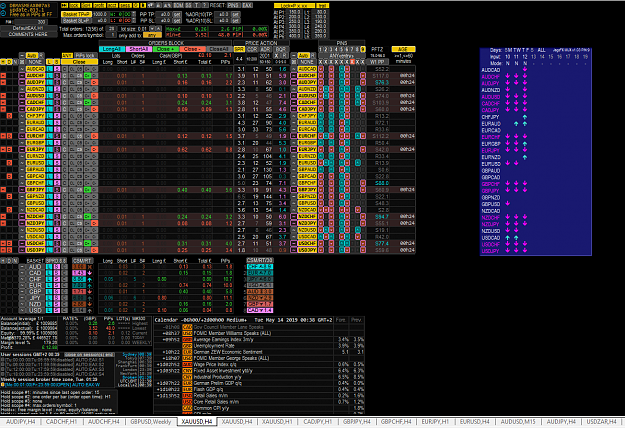
Task: Switch to the AUDUSD,M15 chart tab
Action: 518,422
